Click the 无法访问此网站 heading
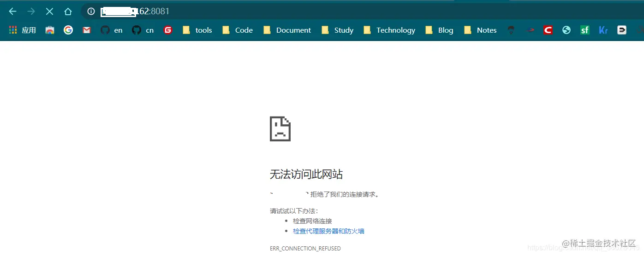 (306, 174)
